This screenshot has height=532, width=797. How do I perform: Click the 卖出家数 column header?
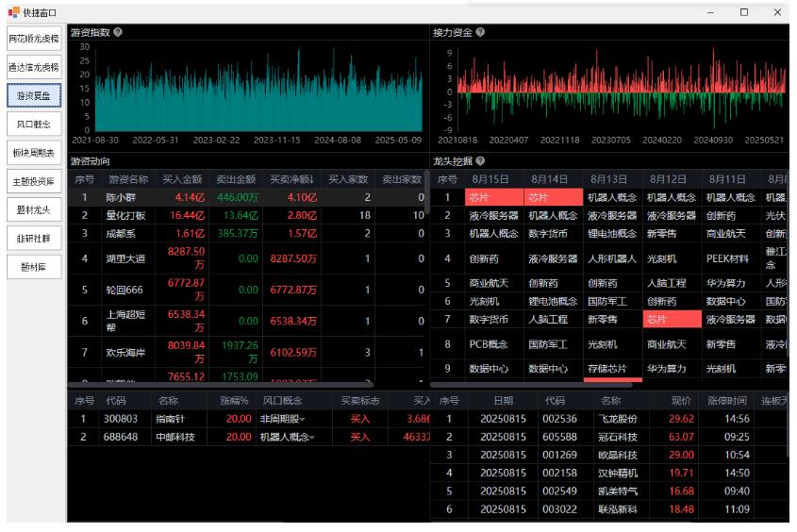point(402,179)
